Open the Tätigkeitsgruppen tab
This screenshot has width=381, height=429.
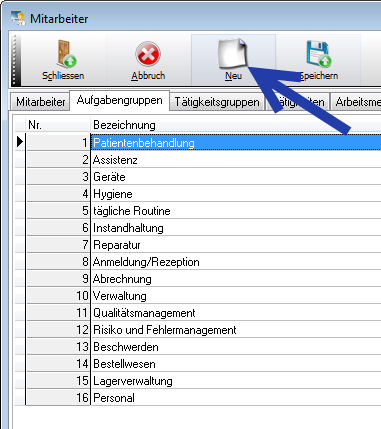click(x=217, y=102)
